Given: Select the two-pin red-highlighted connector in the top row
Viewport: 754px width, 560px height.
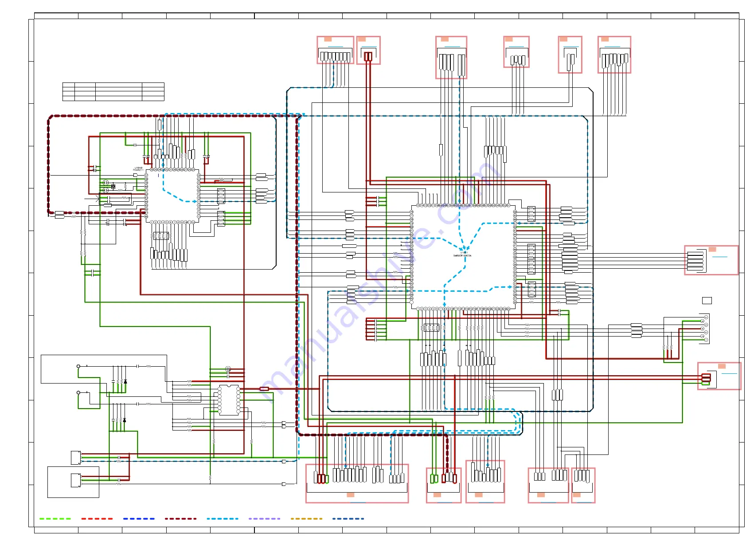Looking at the screenshot, I should tap(368, 50).
